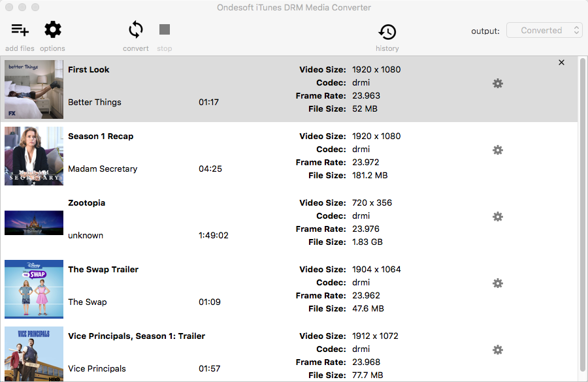This screenshot has height=382, width=588.
Task: Click 'The Swap' show name text
Action: [x=88, y=302]
